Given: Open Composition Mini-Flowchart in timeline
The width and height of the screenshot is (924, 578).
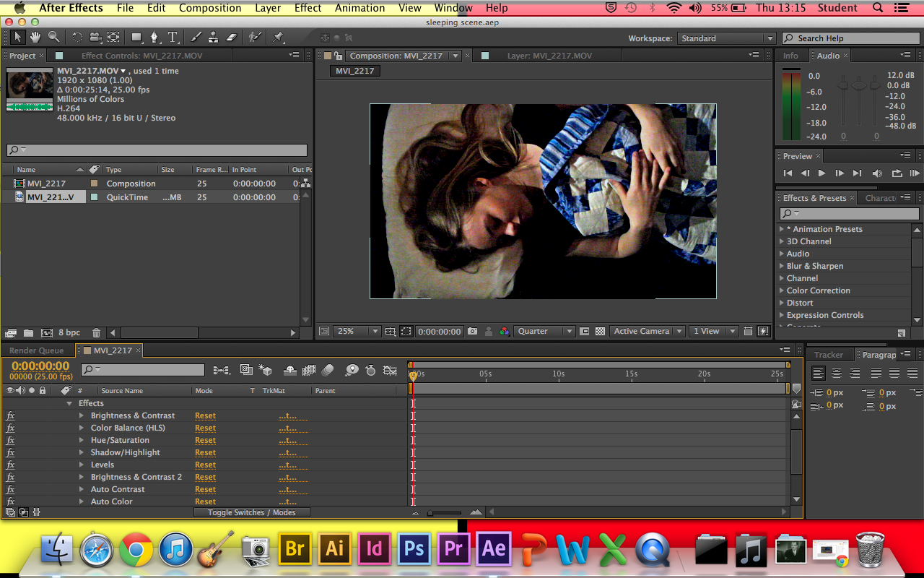Looking at the screenshot, I should pyautogui.click(x=222, y=370).
